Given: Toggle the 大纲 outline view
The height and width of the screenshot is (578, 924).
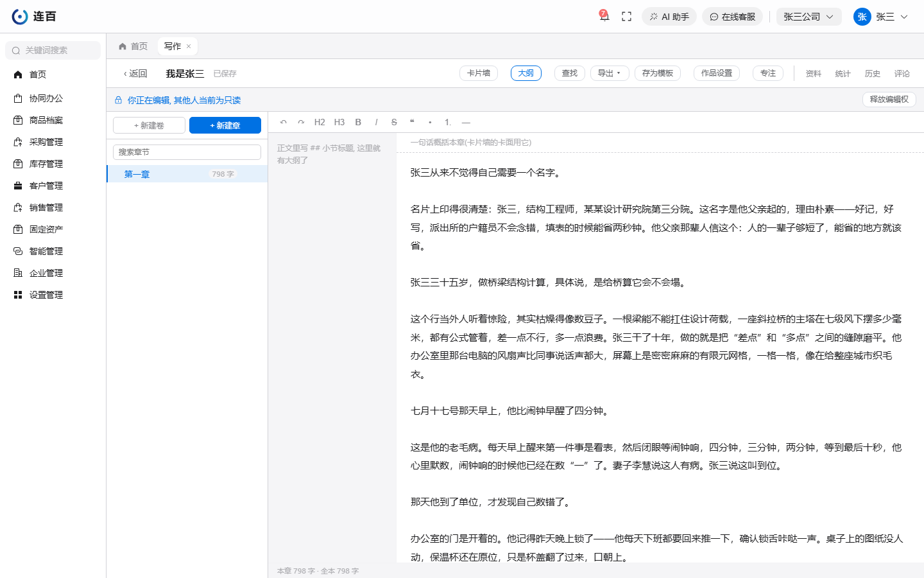Looking at the screenshot, I should tap(526, 73).
